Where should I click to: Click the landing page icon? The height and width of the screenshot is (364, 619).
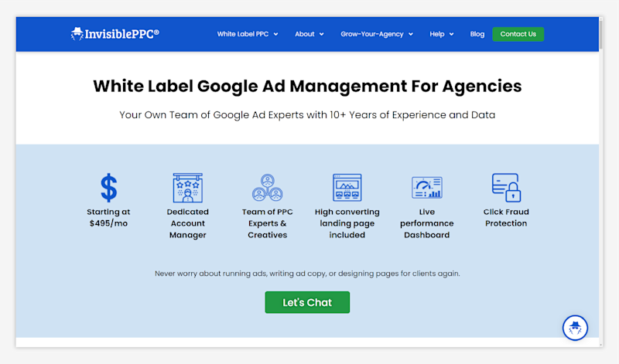[347, 188]
